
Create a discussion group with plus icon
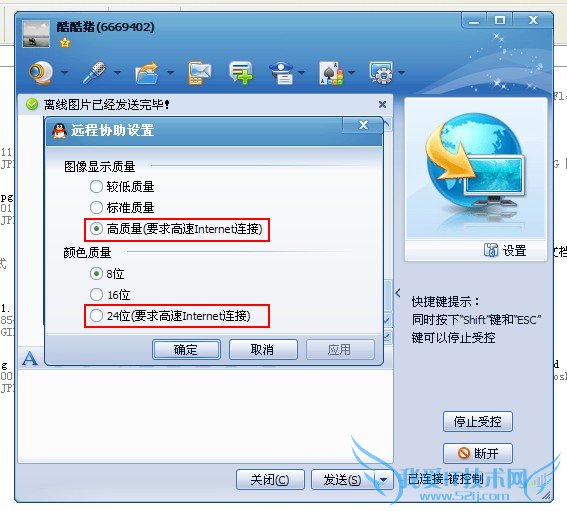[x=241, y=72]
